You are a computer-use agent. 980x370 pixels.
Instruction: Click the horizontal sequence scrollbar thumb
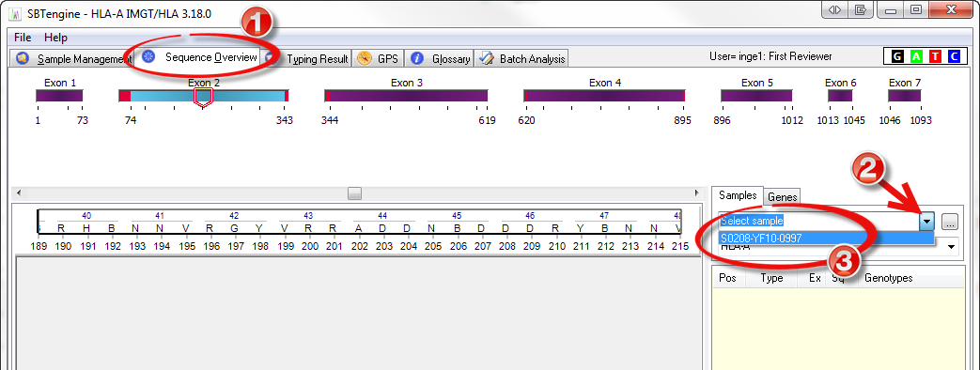coord(354,193)
